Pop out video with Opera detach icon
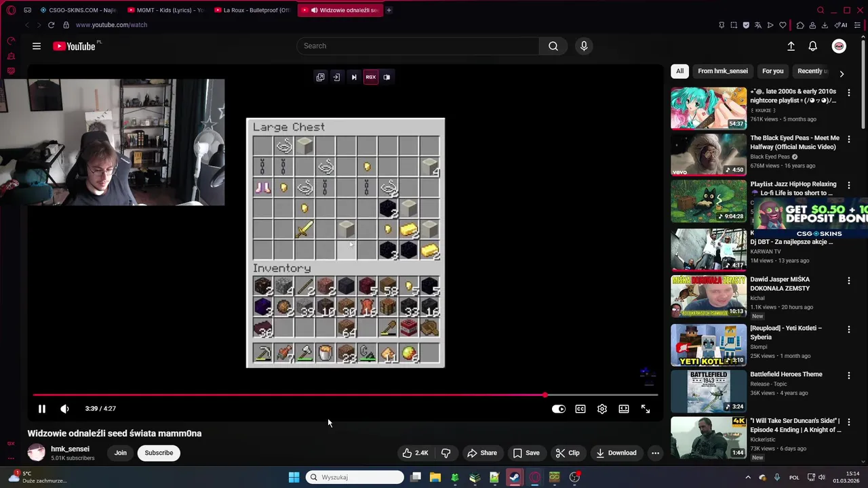 point(320,77)
